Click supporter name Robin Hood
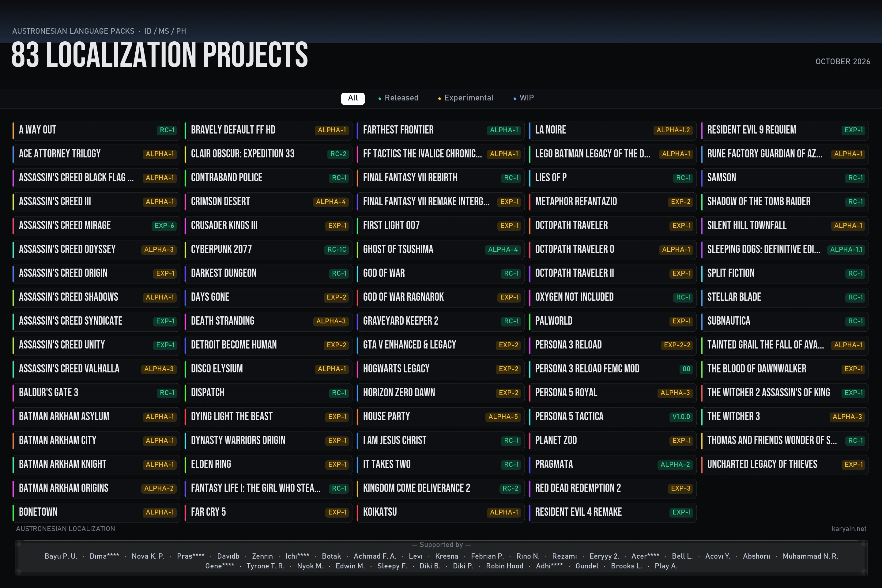Screen dimensions: 882x588 (x=504, y=566)
